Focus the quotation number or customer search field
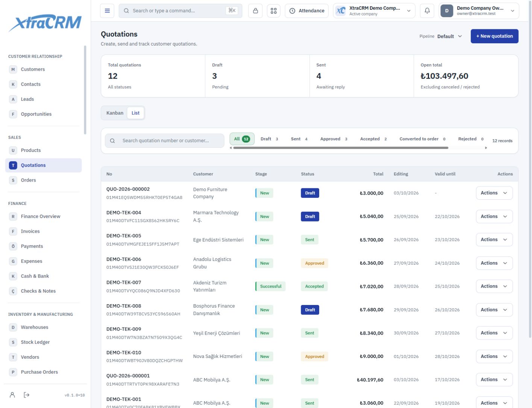This screenshot has height=408, width=532. tap(165, 141)
